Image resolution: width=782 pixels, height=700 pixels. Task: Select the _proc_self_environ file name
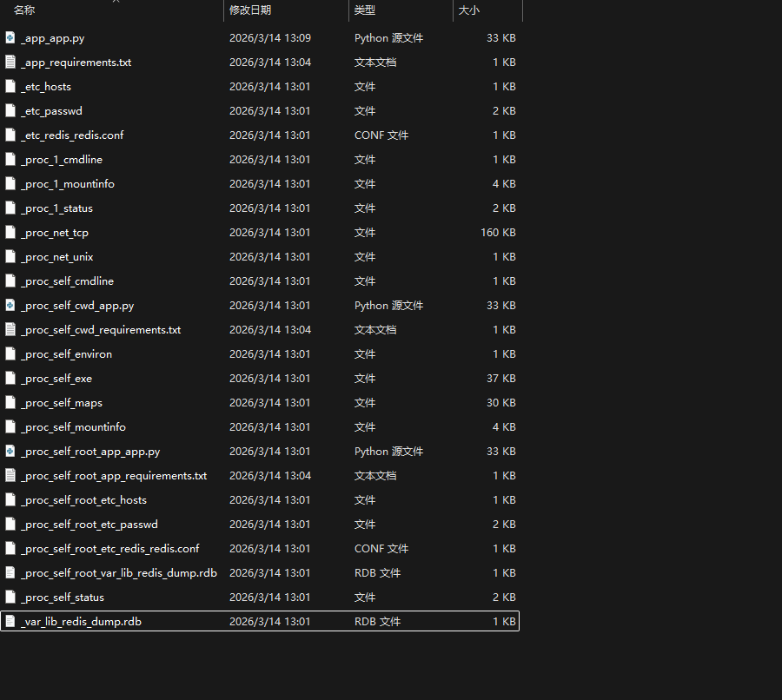67,354
